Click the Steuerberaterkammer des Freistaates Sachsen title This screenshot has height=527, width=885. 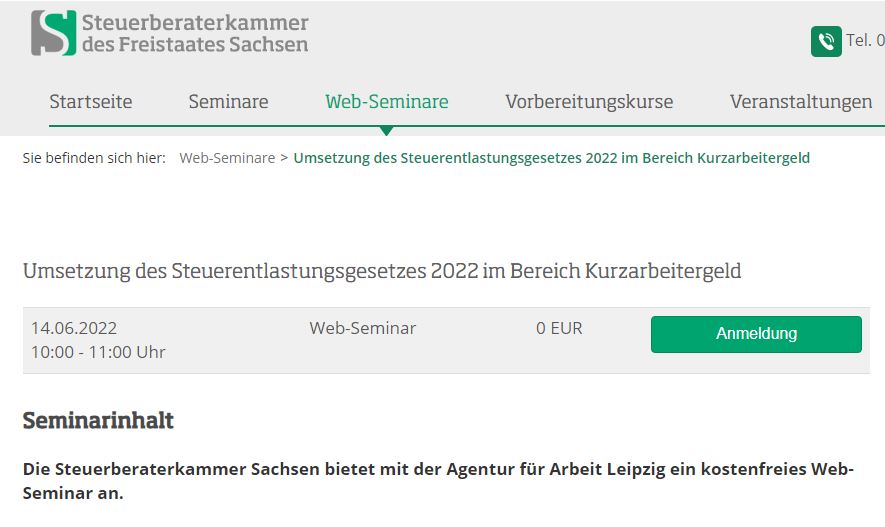pos(195,33)
